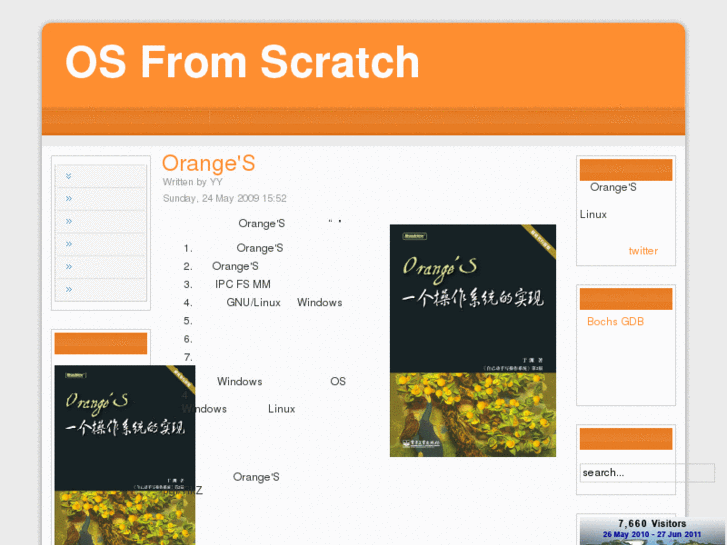727x545 pixels.
Task: Click the "OS From Scratch" site title
Action: point(242,62)
